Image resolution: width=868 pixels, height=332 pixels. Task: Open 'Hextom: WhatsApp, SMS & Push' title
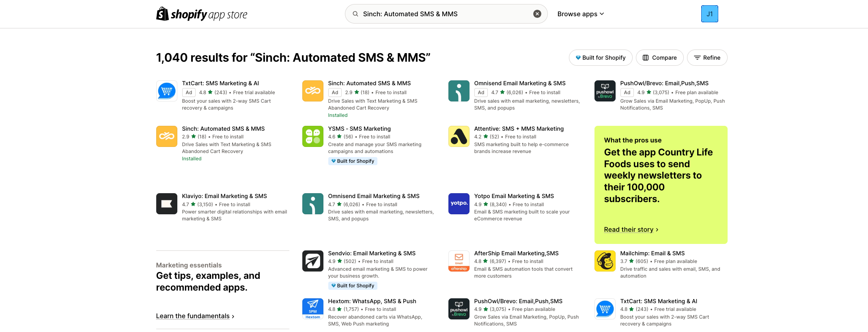372,301
